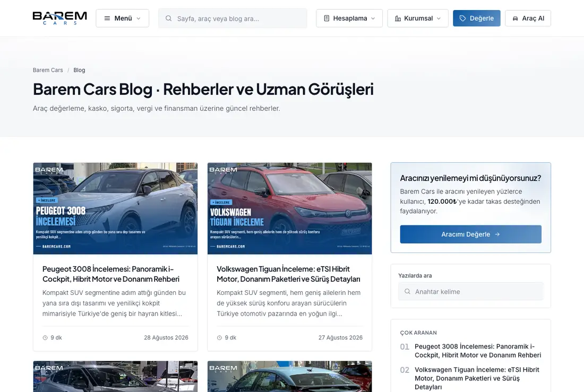Click the Tiguan card excerpt text
The width and height of the screenshot is (584, 392).
click(x=289, y=303)
